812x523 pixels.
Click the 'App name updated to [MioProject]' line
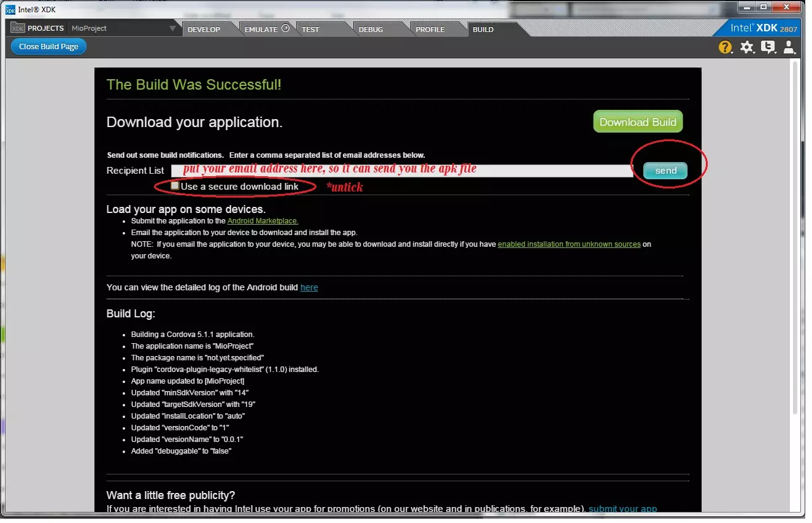click(x=188, y=381)
